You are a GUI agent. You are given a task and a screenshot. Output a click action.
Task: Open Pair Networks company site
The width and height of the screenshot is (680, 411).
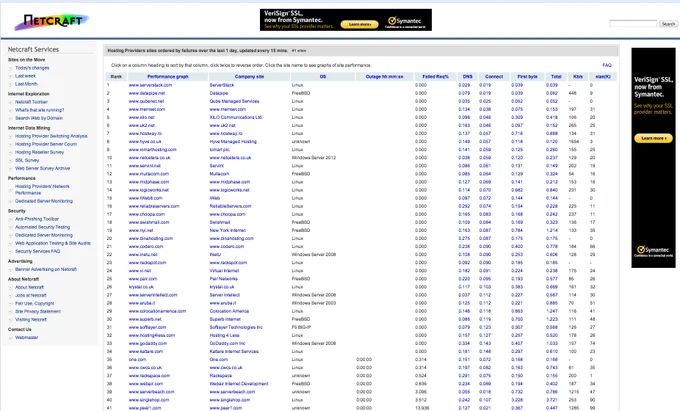click(x=224, y=279)
